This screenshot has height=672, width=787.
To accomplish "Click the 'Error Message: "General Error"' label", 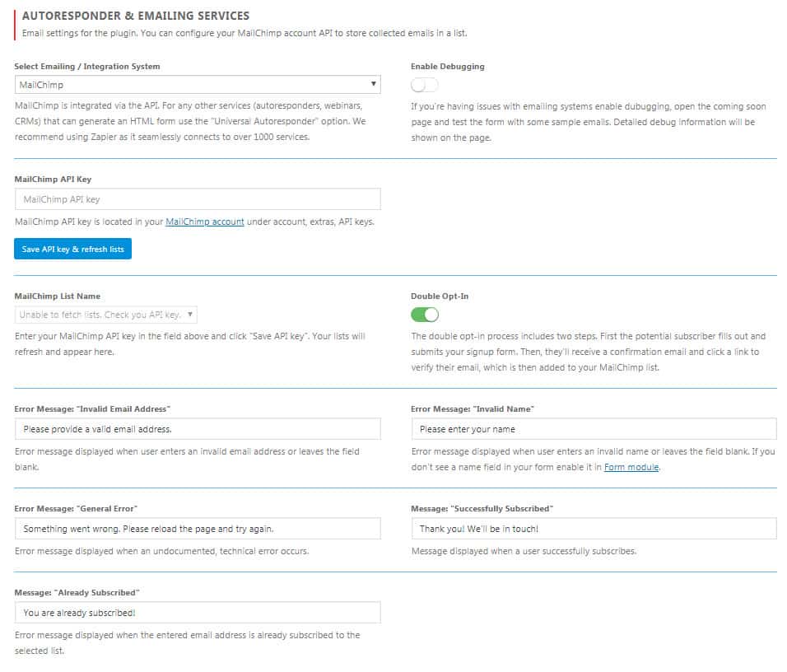I will click(76, 508).
